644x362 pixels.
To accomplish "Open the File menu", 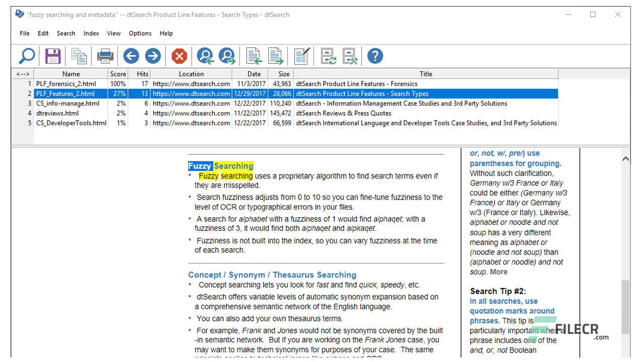I will (x=25, y=33).
